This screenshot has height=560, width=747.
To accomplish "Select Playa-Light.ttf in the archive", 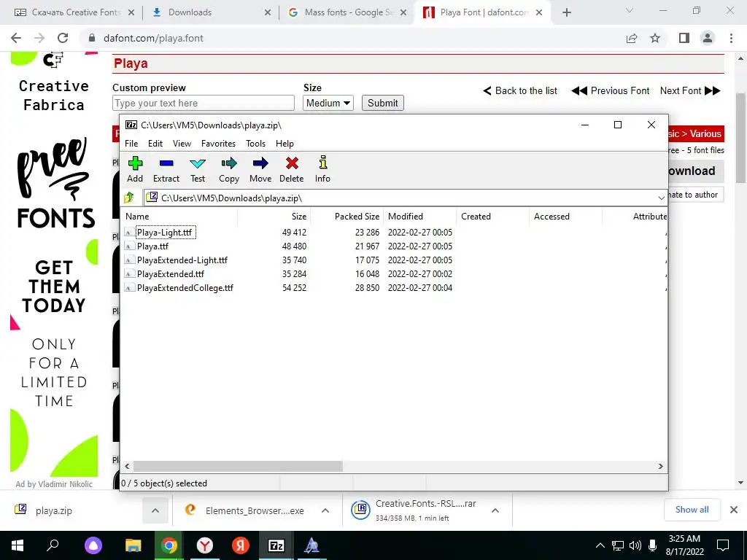I will click(x=164, y=233).
